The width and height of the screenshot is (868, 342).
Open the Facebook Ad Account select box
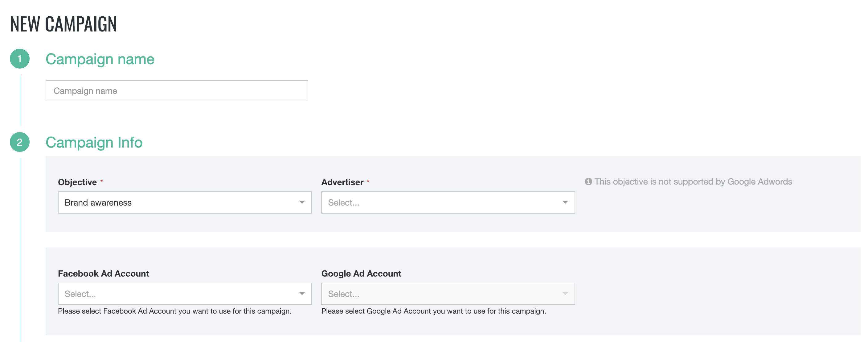[x=178, y=294]
